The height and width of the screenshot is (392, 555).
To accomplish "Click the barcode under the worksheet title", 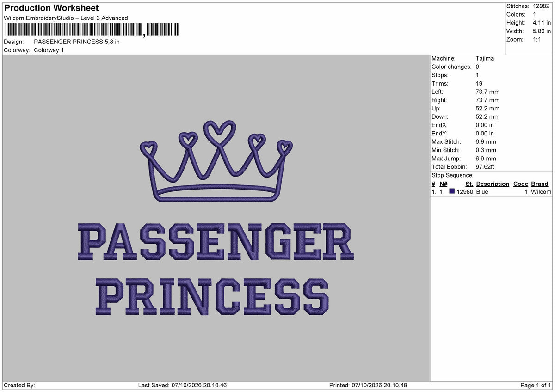I will pyautogui.click(x=91, y=30).
